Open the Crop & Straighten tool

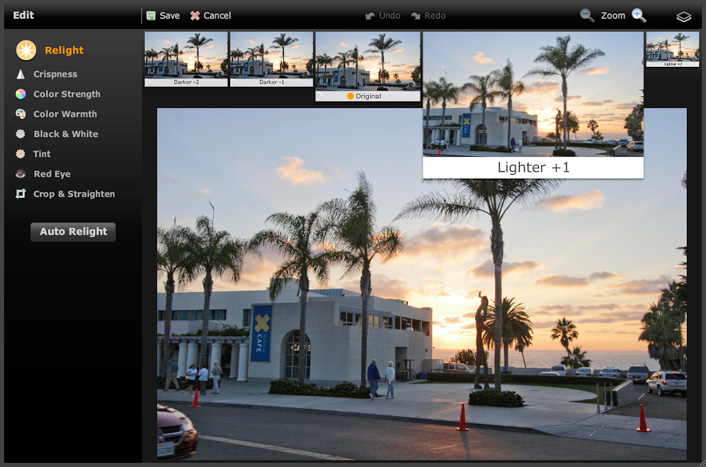click(73, 194)
